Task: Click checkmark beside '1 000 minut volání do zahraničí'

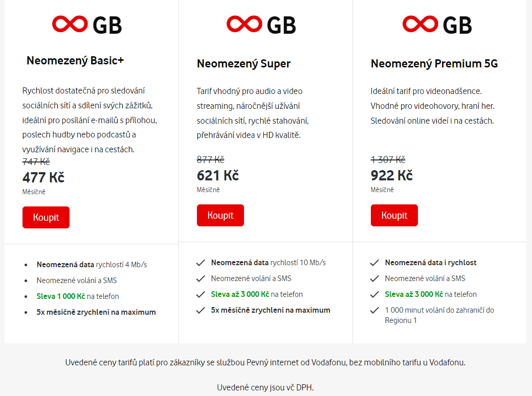Action: click(x=374, y=310)
